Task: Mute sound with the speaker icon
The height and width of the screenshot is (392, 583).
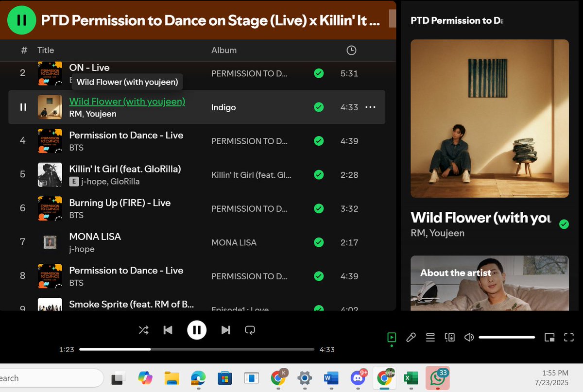Action: (x=469, y=337)
